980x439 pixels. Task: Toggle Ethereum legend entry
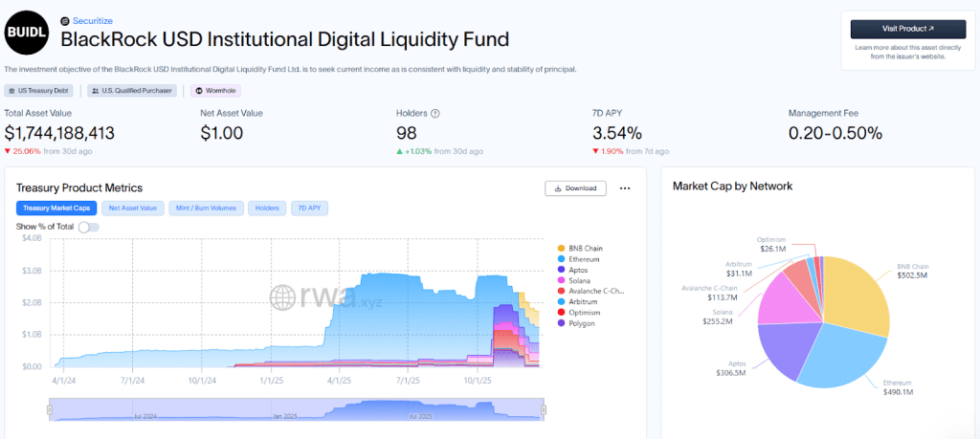coord(578,259)
